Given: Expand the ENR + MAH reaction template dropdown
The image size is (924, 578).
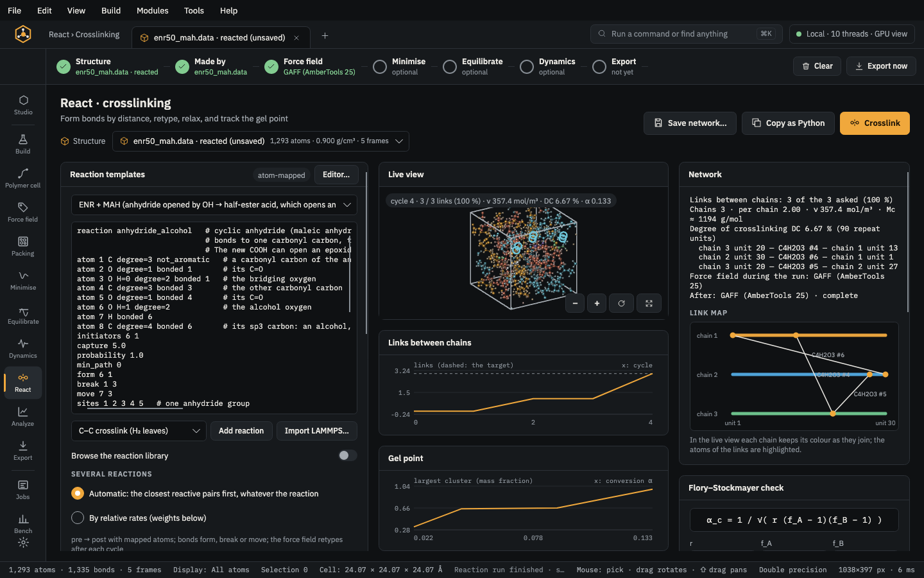Looking at the screenshot, I should click(x=214, y=205).
